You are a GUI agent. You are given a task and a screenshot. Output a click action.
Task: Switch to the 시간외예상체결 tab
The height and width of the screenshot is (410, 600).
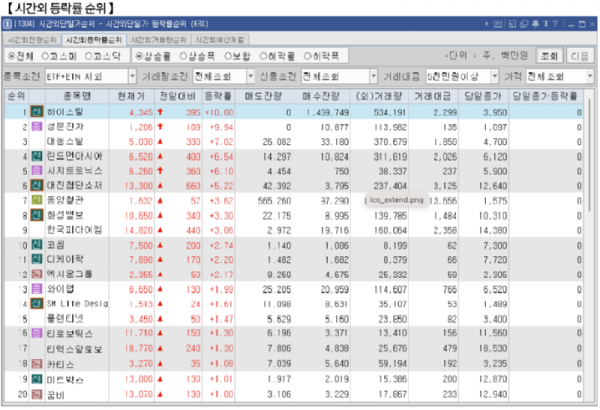220,40
